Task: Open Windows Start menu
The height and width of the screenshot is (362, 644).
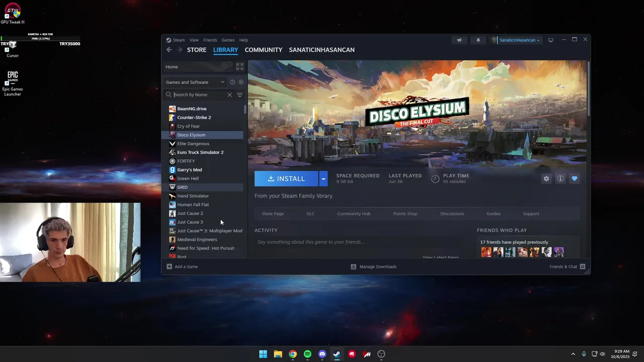Action: click(x=263, y=354)
